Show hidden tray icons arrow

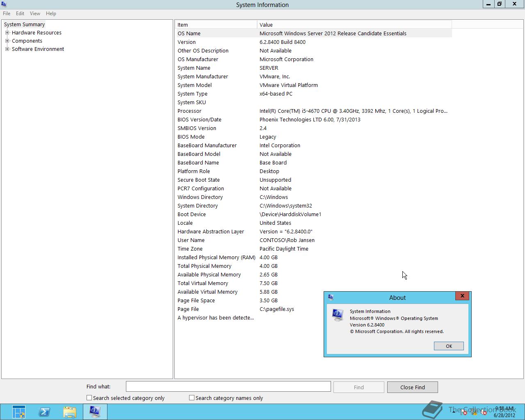pos(454,412)
